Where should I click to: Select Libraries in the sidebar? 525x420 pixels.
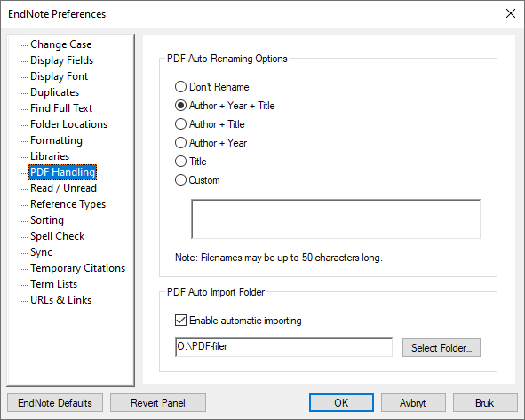(50, 156)
